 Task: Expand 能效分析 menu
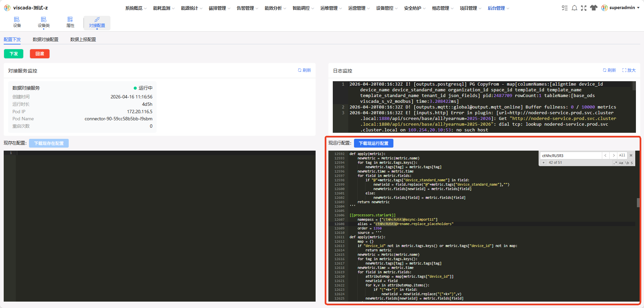[276, 8]
